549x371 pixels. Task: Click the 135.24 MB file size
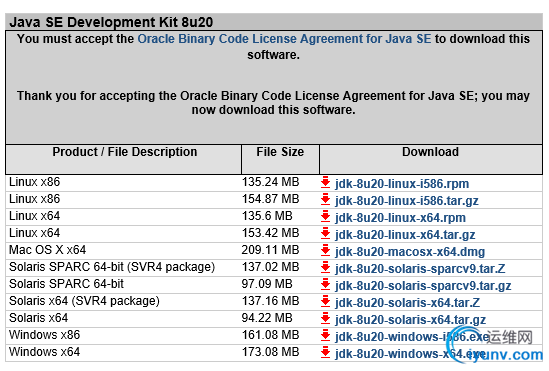point(270,182)
